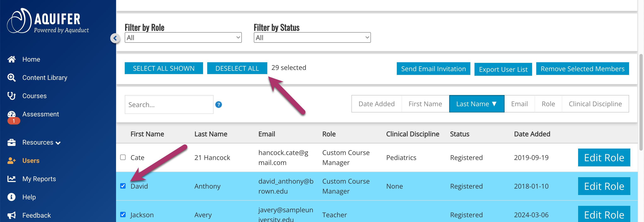Open My Reports
The image size is (644, 222).
39,179
